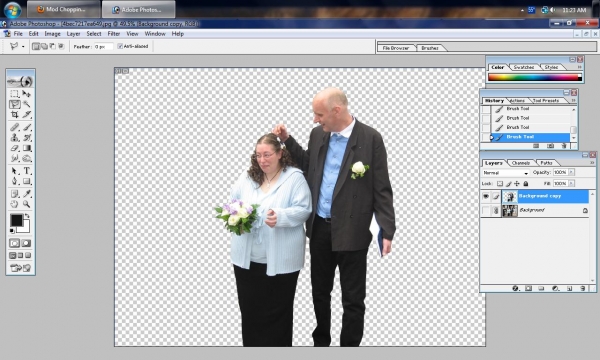Click trash icon in History panel

pos(564,146)
